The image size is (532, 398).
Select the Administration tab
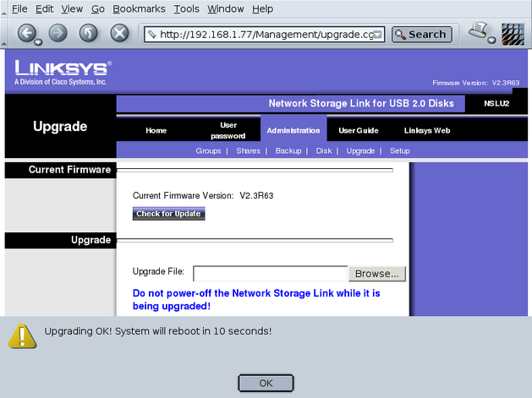point(293,130)
